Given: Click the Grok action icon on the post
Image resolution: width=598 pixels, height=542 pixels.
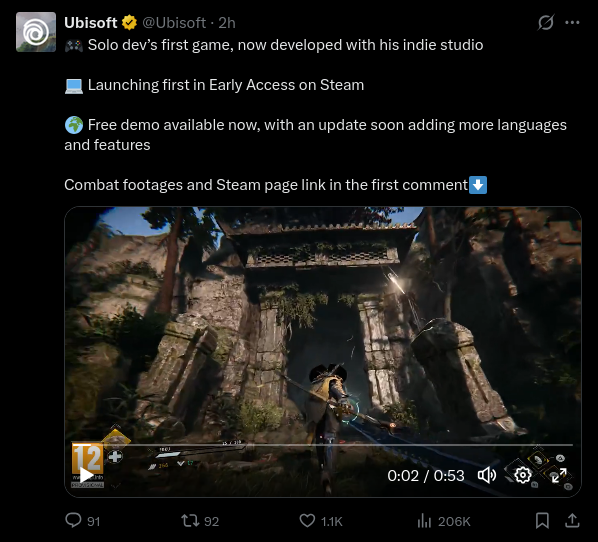Looking at the screenshot, I should point(545,23).
